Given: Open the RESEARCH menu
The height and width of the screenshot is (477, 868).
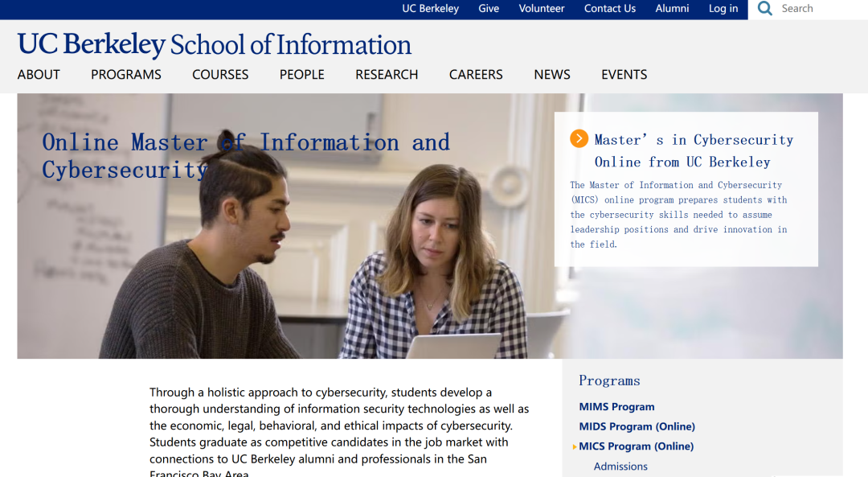Looking at the screenshot, I should coord(387,74).
